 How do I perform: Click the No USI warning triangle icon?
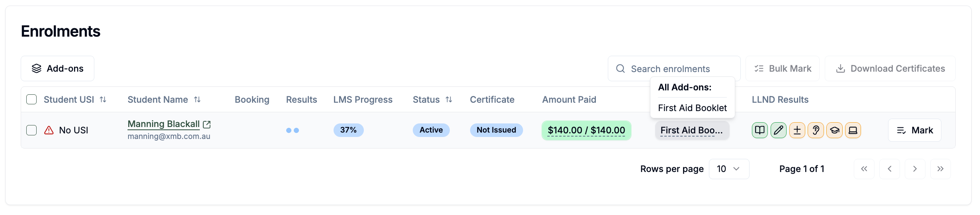tap(49, 130)
